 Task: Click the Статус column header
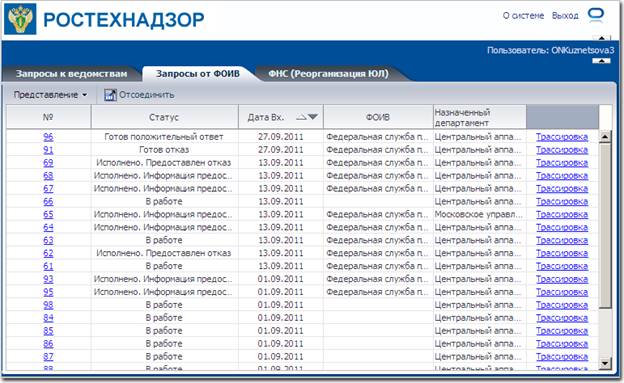[164, 117]
